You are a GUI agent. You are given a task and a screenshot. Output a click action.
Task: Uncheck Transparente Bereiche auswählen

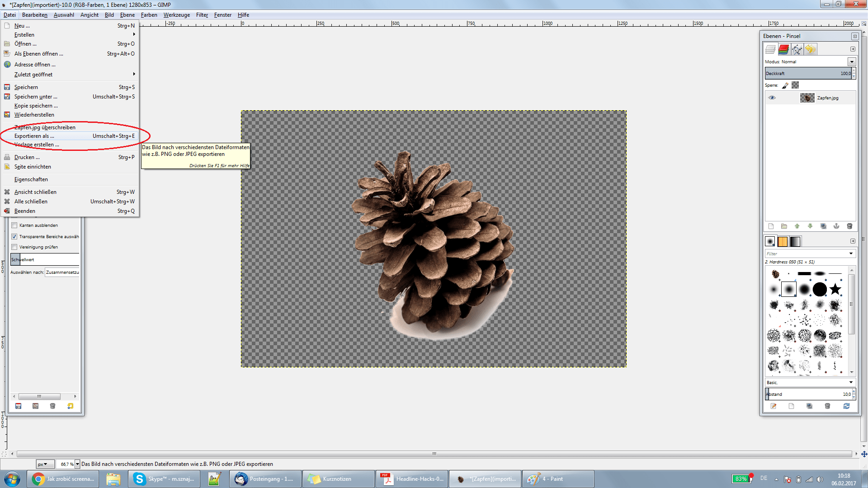tap(14, 236)
